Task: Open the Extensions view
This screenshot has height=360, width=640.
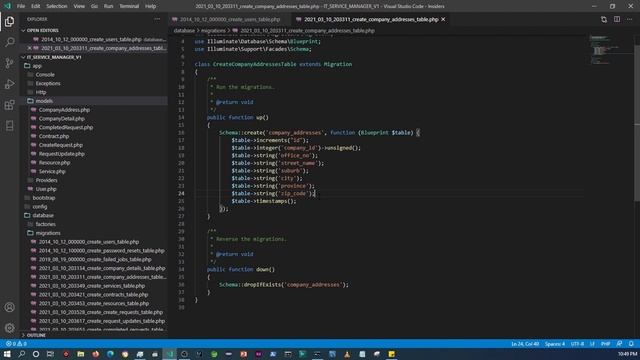Action: (x=9, y=105)
